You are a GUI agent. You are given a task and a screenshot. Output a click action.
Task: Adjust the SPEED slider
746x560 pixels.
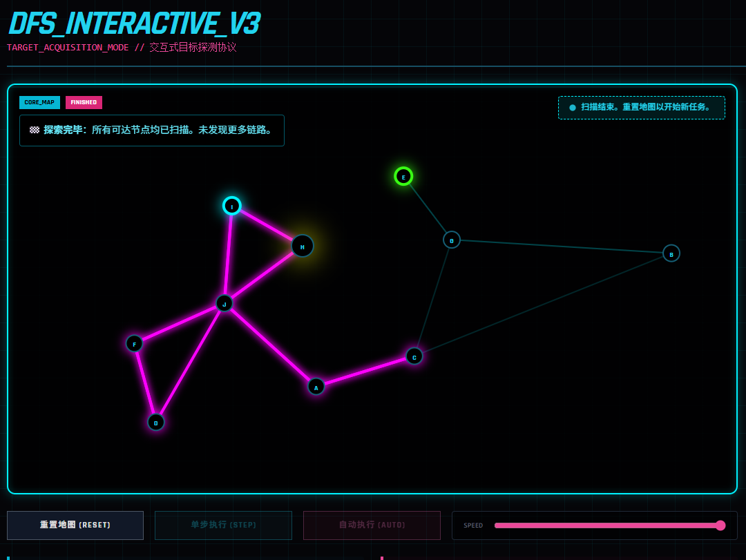(609, 525)
